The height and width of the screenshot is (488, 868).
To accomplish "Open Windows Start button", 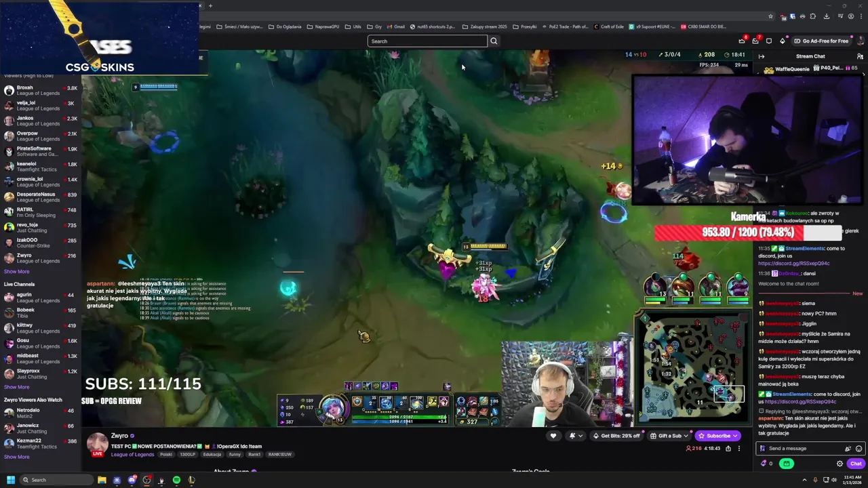I will click(10, 480).
